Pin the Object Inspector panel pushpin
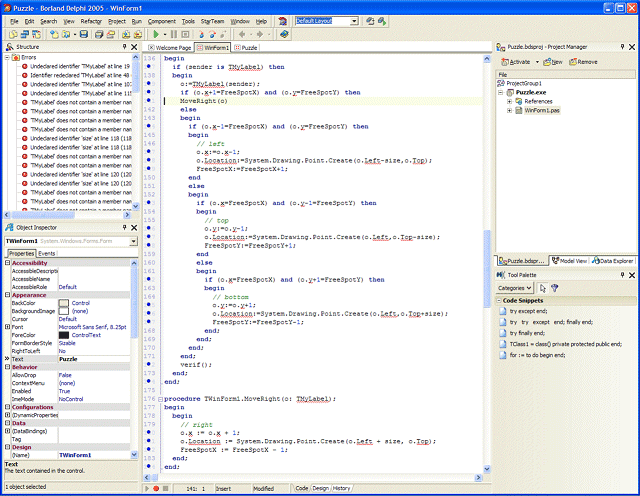The height and width of the screenshot is (496, 640). 124,227
